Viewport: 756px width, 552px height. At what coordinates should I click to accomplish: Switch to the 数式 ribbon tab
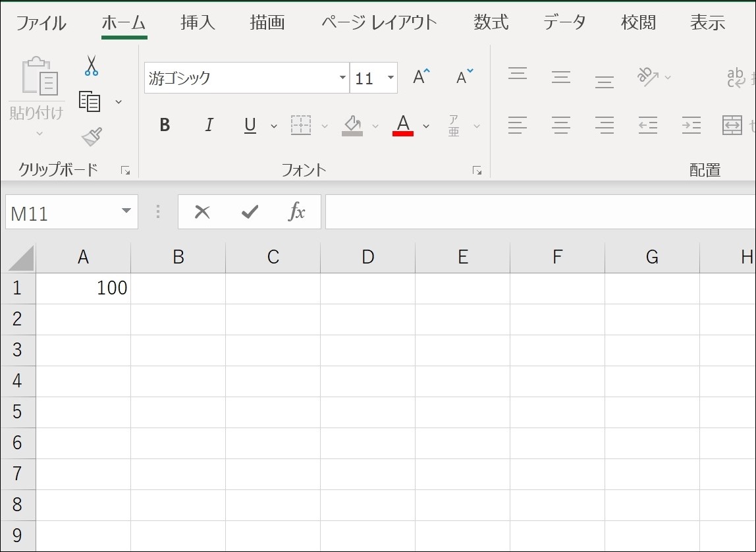click(x=491, y=22)
